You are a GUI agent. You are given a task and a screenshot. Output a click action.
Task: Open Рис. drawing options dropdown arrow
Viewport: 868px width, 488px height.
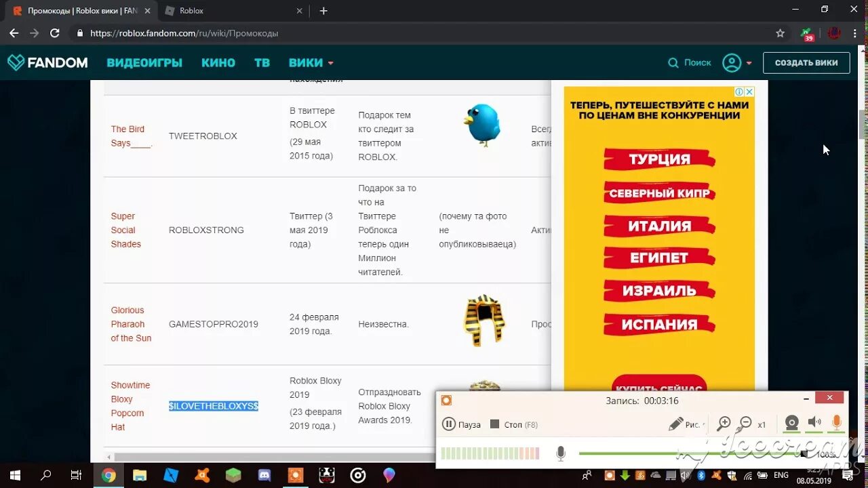pyautogui.click(x=704, y=425)
